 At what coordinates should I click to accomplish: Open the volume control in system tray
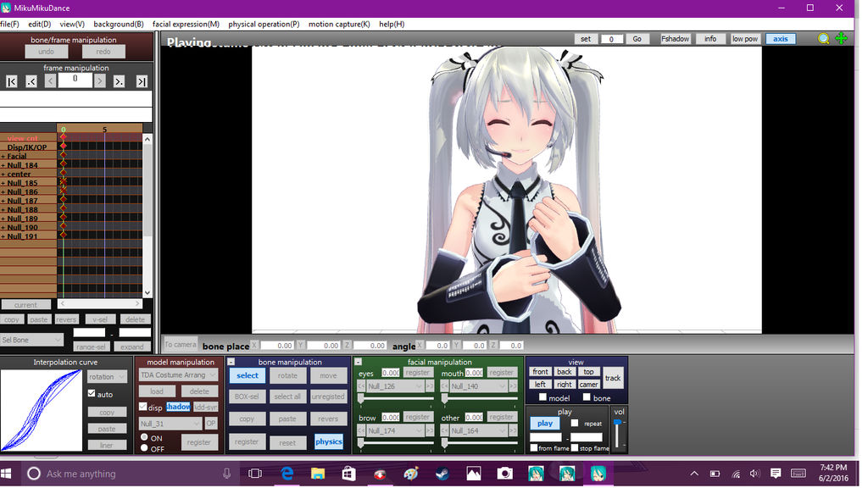coord(754,474)
